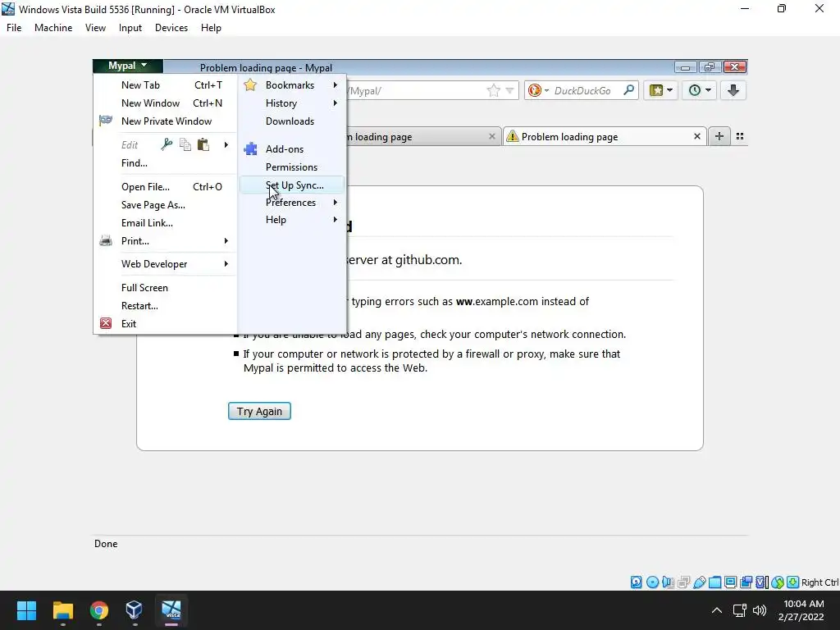
Task: Open the VirtualBox File menu
Action: tap(14, 28)
